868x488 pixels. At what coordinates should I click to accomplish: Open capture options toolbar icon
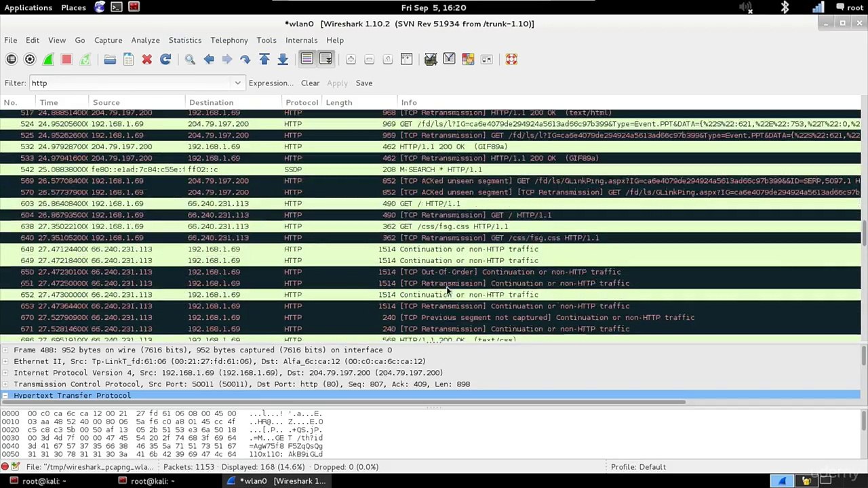tap(30, 60)
